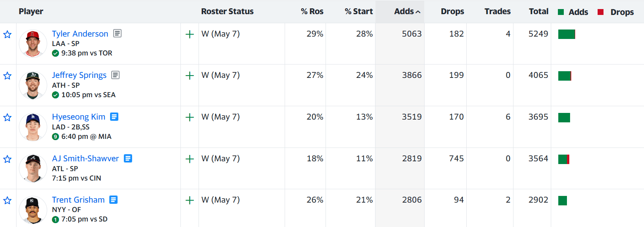Open AJ Smith-Shawver's blue notes icon
The image size is (644, 227).
click(x=128, y=158)
